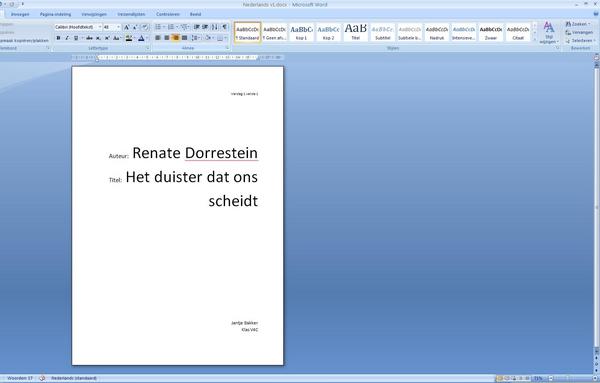Switch to Beeld tab
600x383 pixels.
pyautogui.click(x=195, y=14)
